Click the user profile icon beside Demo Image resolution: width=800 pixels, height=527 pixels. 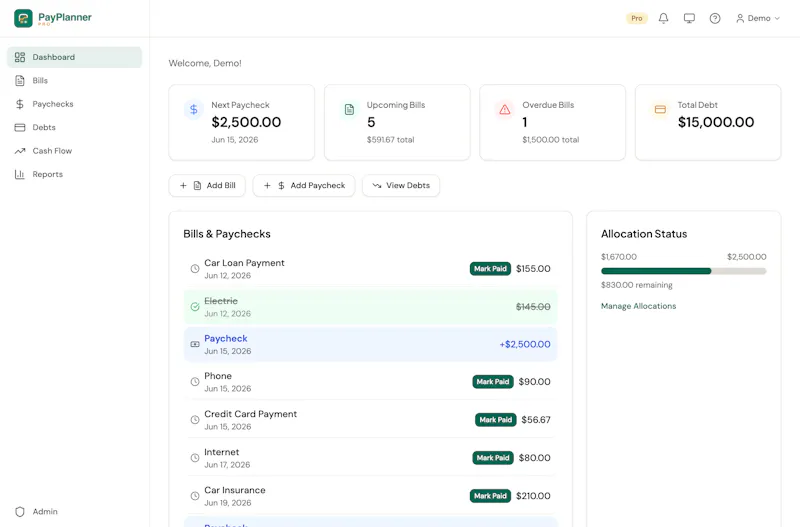pyautogui.click(x=740, y=18)
